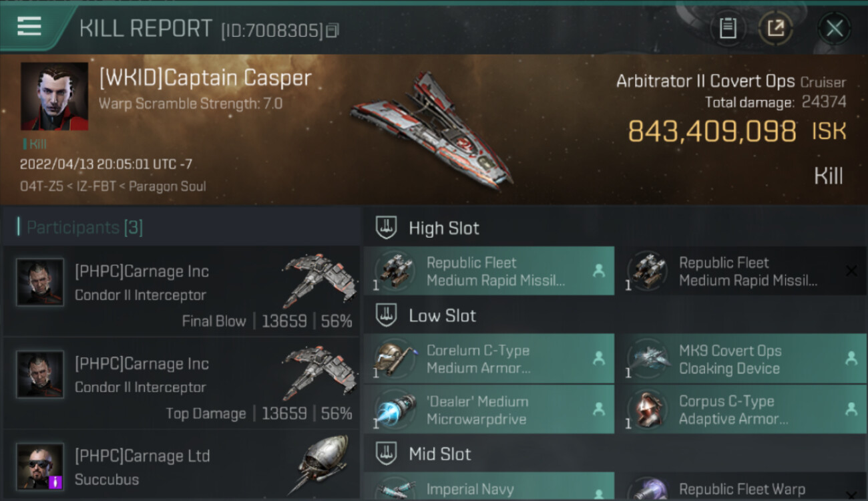Viewport: 868px width, 501px height.
Task: Open the first Carnage Inc pilot portrait
Action: [40, 282]
